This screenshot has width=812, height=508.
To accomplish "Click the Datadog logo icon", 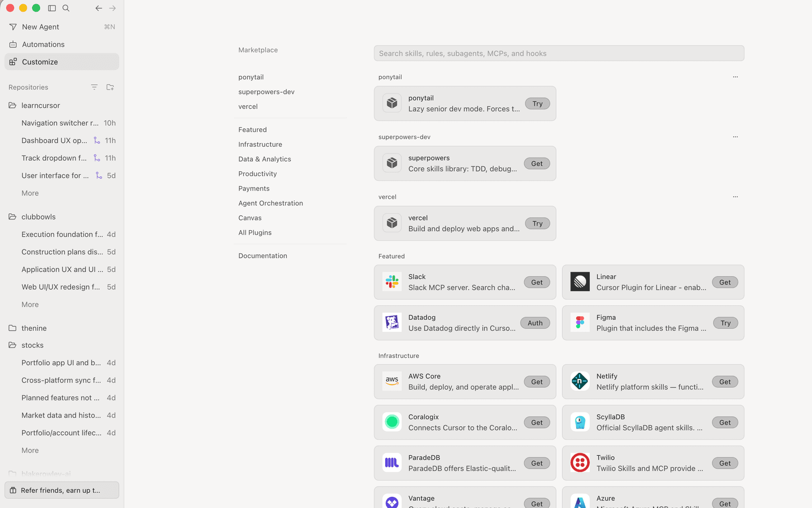I will 392,323.
